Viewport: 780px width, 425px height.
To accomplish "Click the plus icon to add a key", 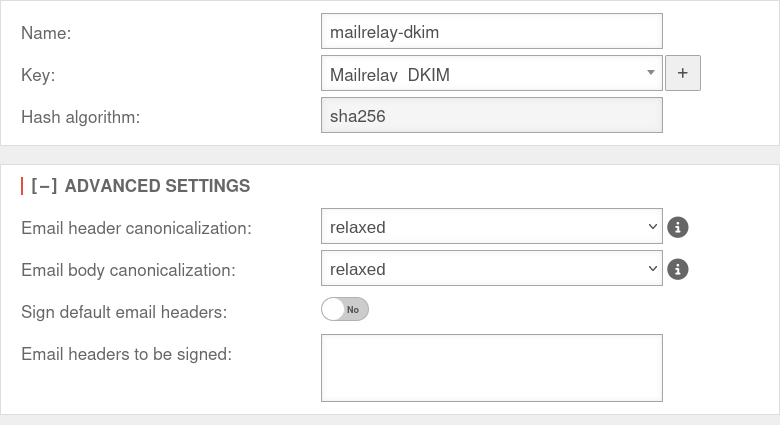I will point(683,73).
